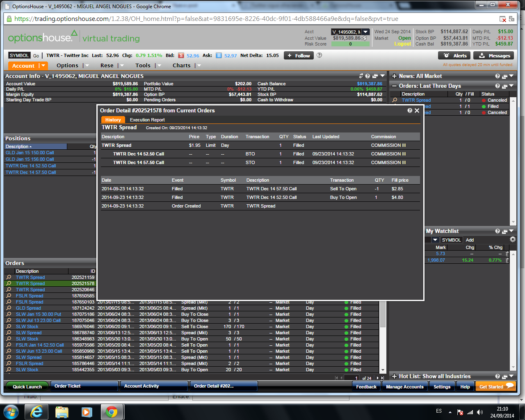Collapse the Orders: Last Three Days section

click(394, 86)
